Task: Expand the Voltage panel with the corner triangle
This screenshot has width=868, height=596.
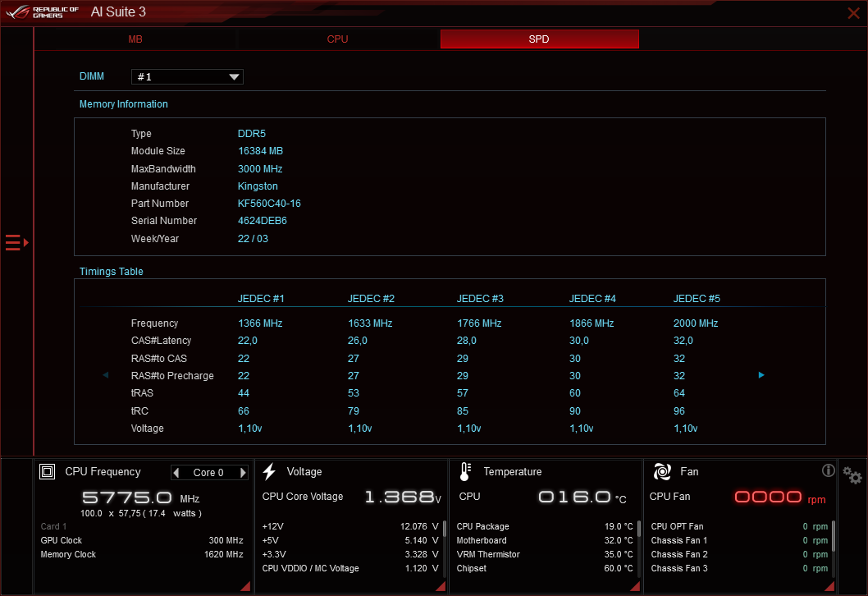Action: coord(441,585)
